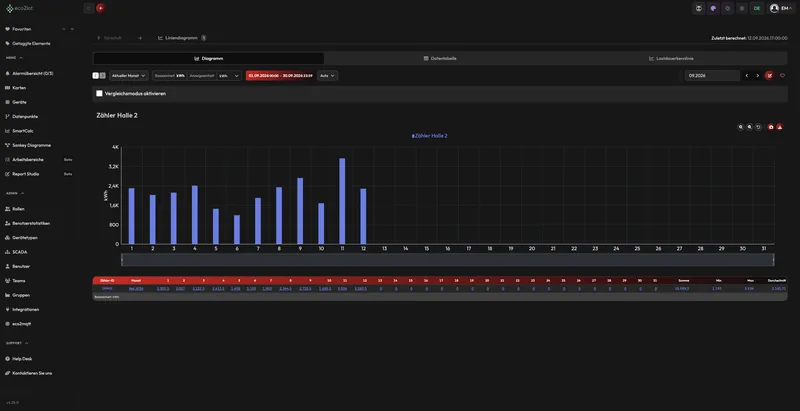Expand the EM user profile menu

pos(781,8)
